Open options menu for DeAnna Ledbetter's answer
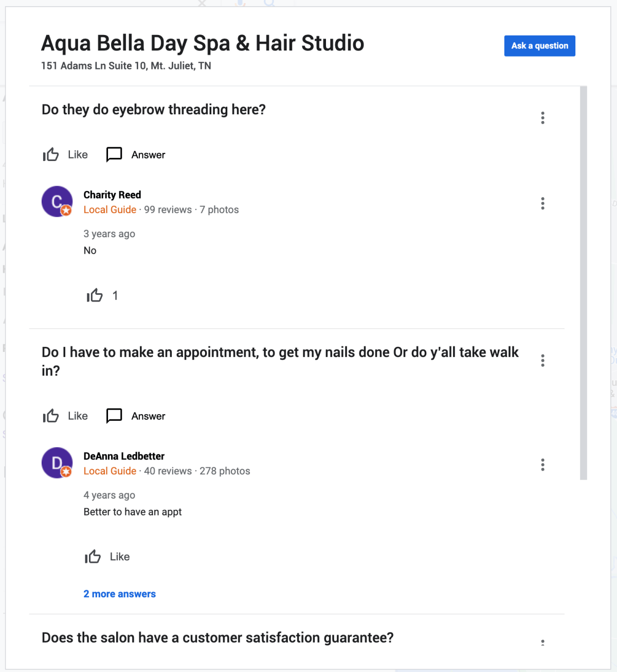The image size is (617, 672). click(x=542, y=465)
